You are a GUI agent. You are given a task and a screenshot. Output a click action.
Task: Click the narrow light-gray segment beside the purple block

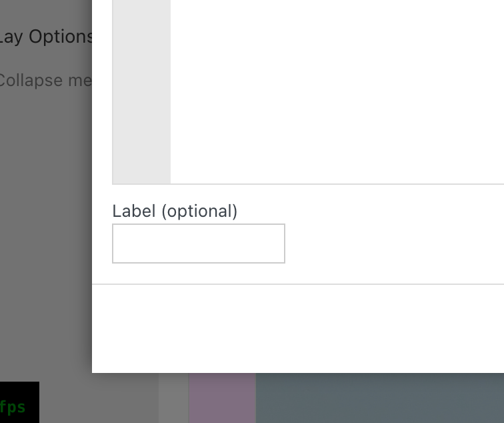(x=173, y=399)
